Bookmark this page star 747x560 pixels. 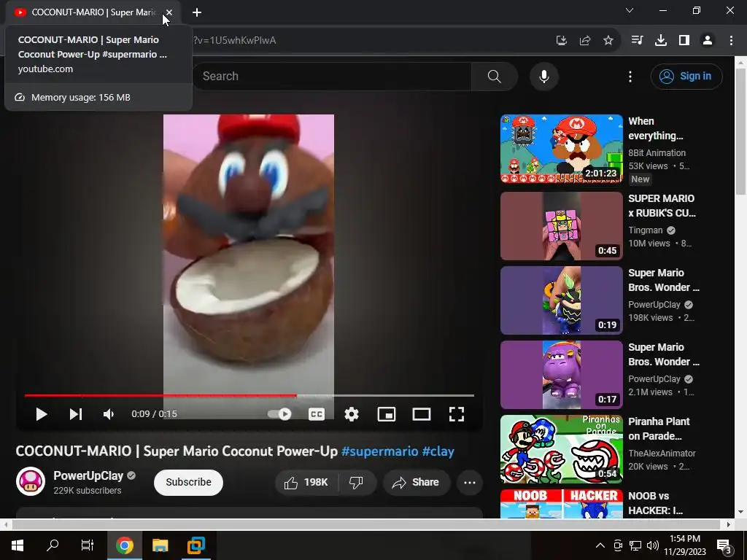tap(608, 41)
